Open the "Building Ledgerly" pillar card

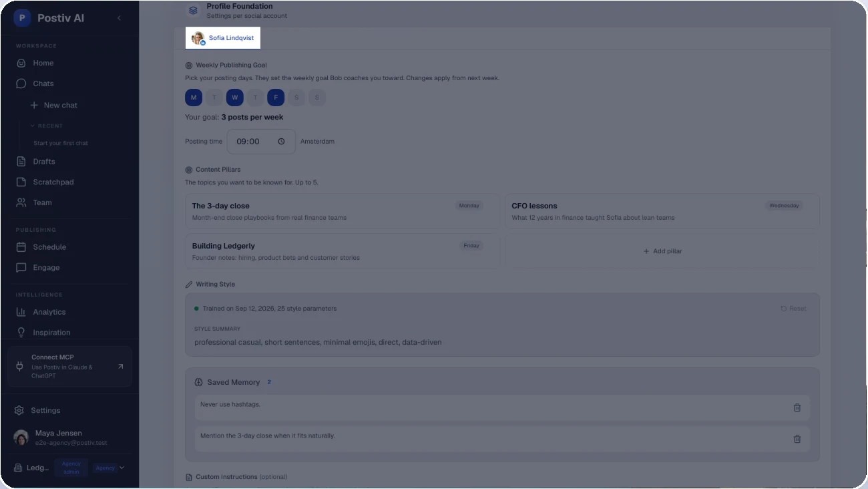click(x=342, y=251)
